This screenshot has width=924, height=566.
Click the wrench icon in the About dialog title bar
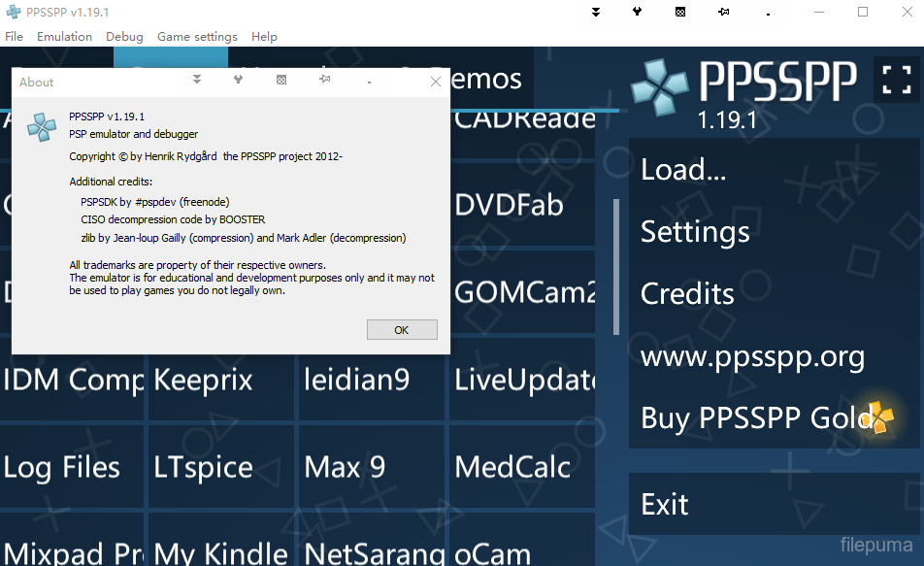[238, 81]
